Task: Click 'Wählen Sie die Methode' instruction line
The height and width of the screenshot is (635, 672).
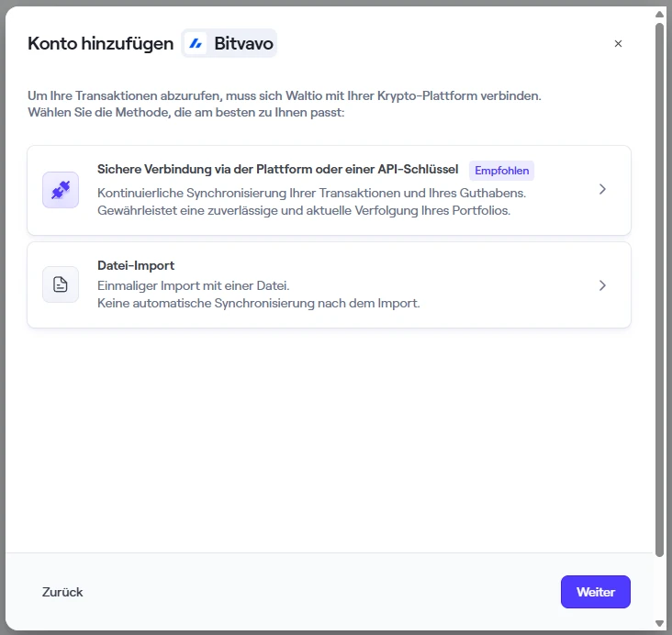Action: (x=186, y=112)
